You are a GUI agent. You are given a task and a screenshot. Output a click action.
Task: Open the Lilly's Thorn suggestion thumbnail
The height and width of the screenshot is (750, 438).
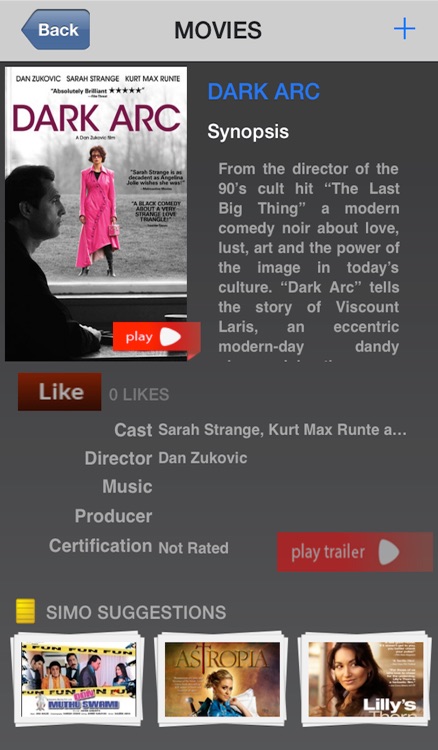(x=365, y=679)
